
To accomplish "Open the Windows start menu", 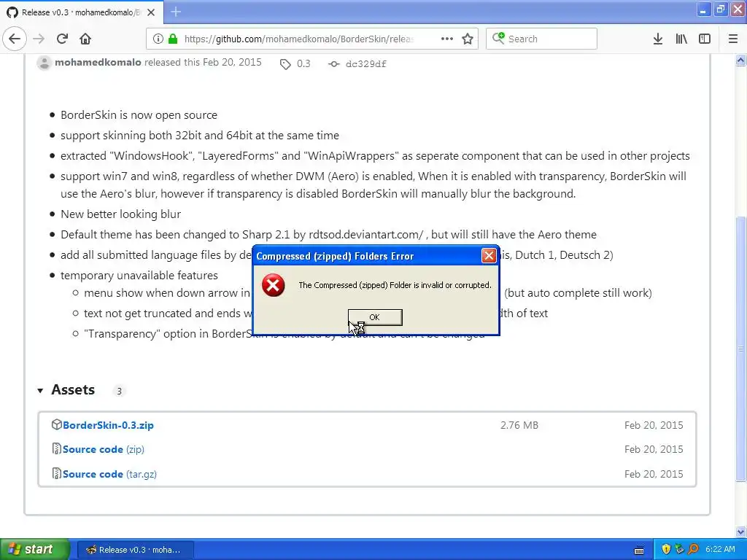I will coord(34,549).
